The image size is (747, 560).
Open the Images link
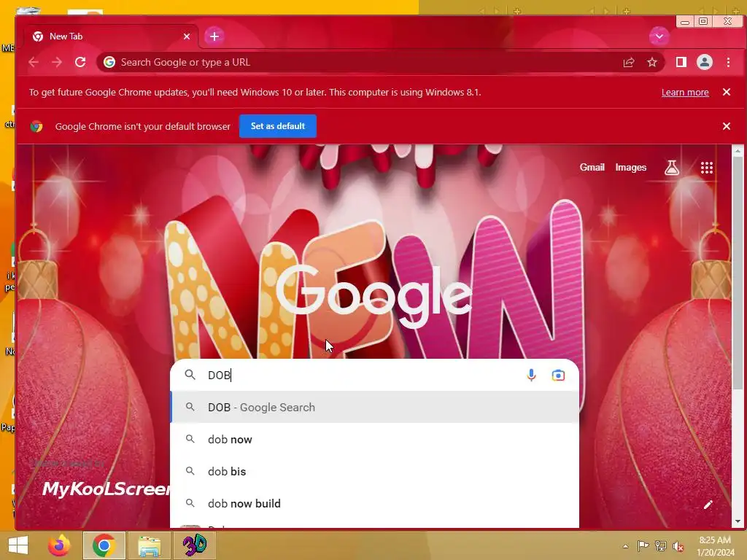631,168
